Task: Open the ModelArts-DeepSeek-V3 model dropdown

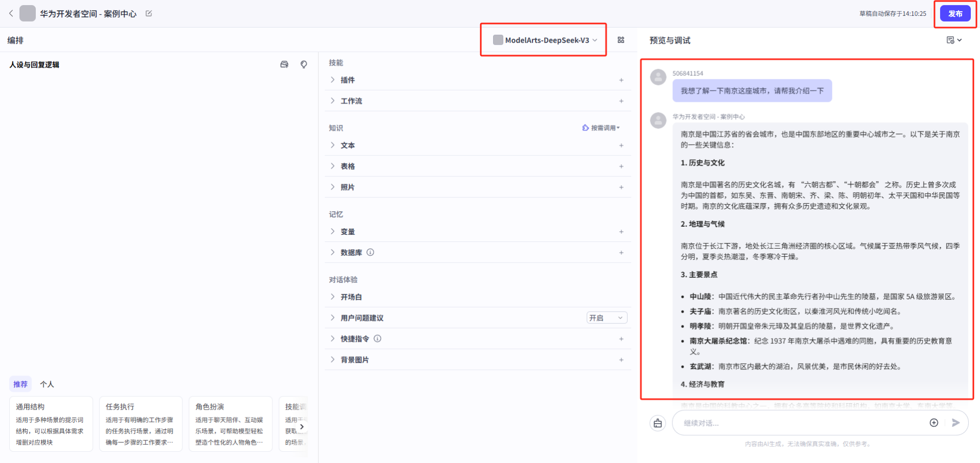Action: (545, 40)
